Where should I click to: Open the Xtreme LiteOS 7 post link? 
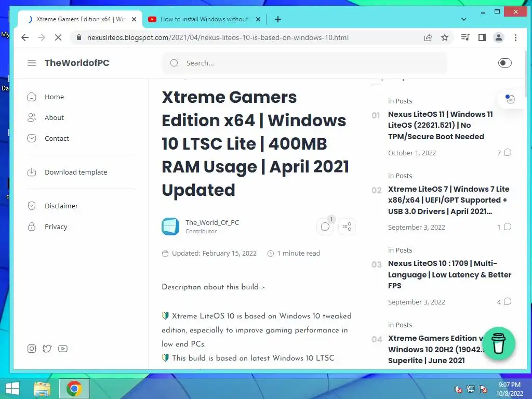448,200
